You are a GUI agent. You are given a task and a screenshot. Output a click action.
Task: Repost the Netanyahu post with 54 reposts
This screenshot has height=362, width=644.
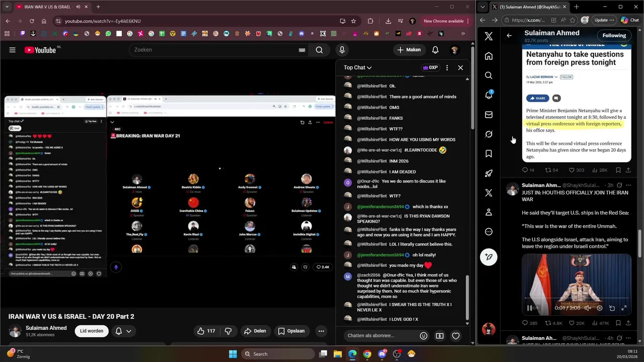pyautogui.click(x=552, y=170)
